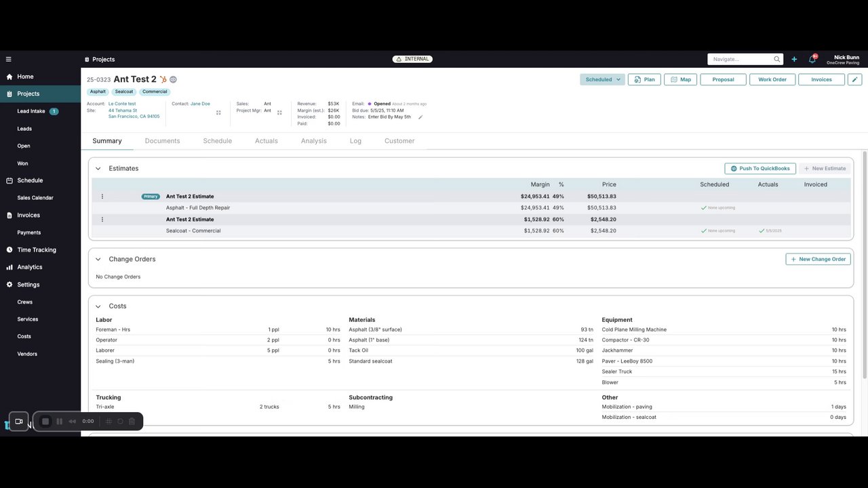The image size is (868, 488).
Task: Edit notes with the small pencil icon
Action: click(x=420, y=117)
